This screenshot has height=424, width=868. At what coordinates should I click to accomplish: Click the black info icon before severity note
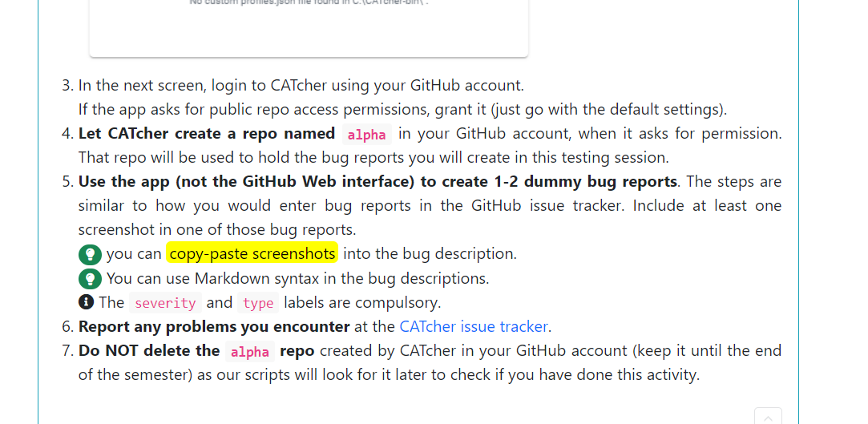[x=86, y=302]
